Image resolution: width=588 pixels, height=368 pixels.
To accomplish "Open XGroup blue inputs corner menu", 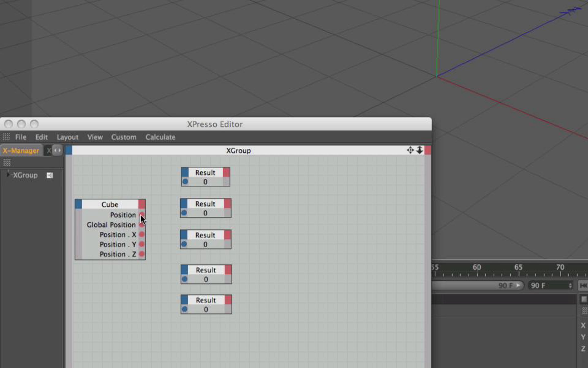I will coord(69,150).
